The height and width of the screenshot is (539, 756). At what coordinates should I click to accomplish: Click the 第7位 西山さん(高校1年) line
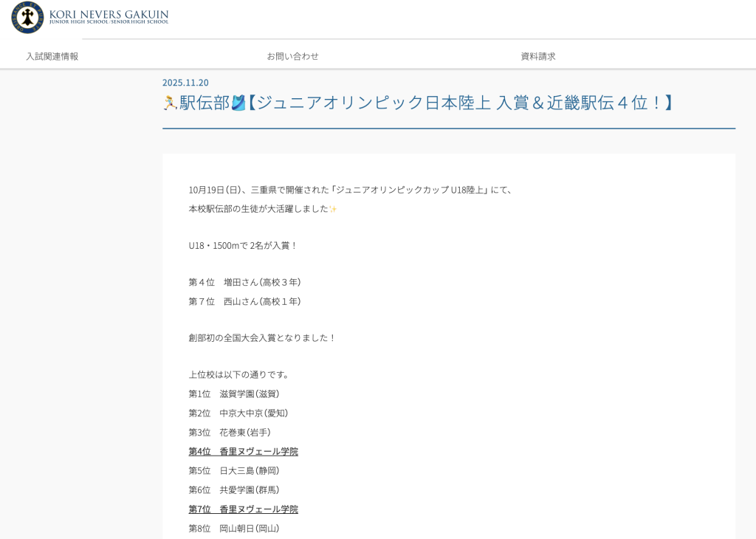(244, 301)
